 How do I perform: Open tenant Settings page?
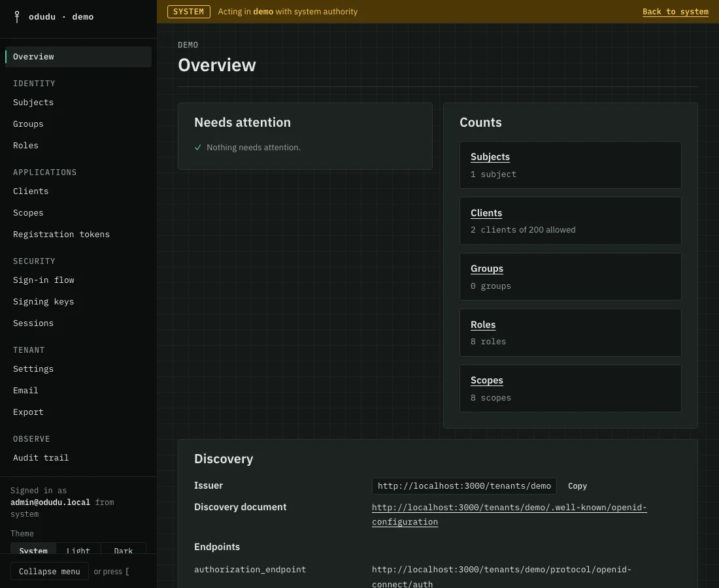click(x=33, y=369)
